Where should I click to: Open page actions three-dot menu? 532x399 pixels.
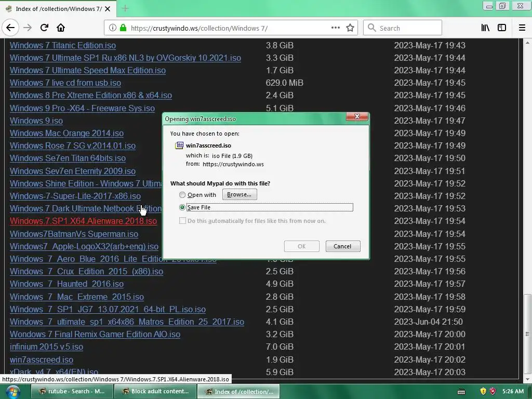pos(336,28)
